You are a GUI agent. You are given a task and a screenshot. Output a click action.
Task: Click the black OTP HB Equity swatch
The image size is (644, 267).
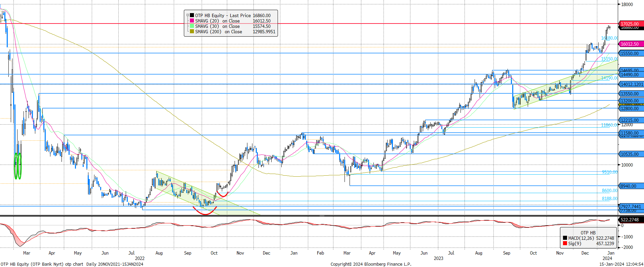[192, 15]
